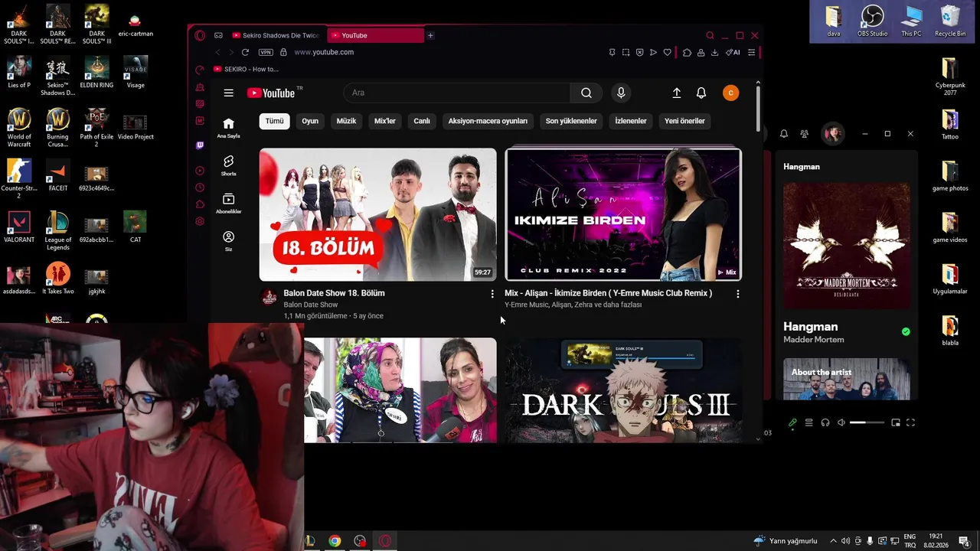Open YouTube notifications bell
Screen dimensions: 980x551
pyautogui.click(x=701, y=93)
